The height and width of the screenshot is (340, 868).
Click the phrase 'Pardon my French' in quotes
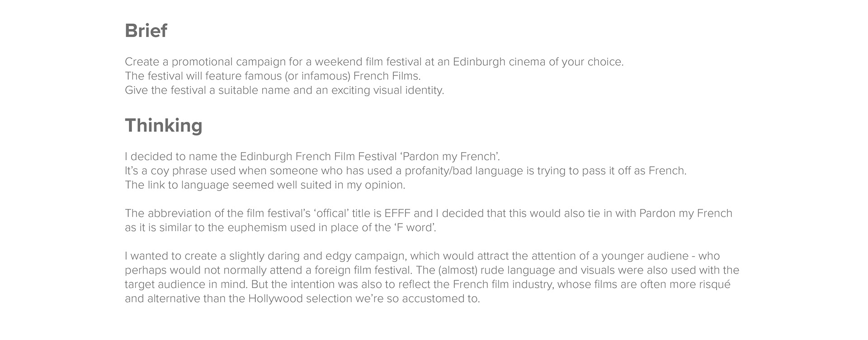point(449,157)
